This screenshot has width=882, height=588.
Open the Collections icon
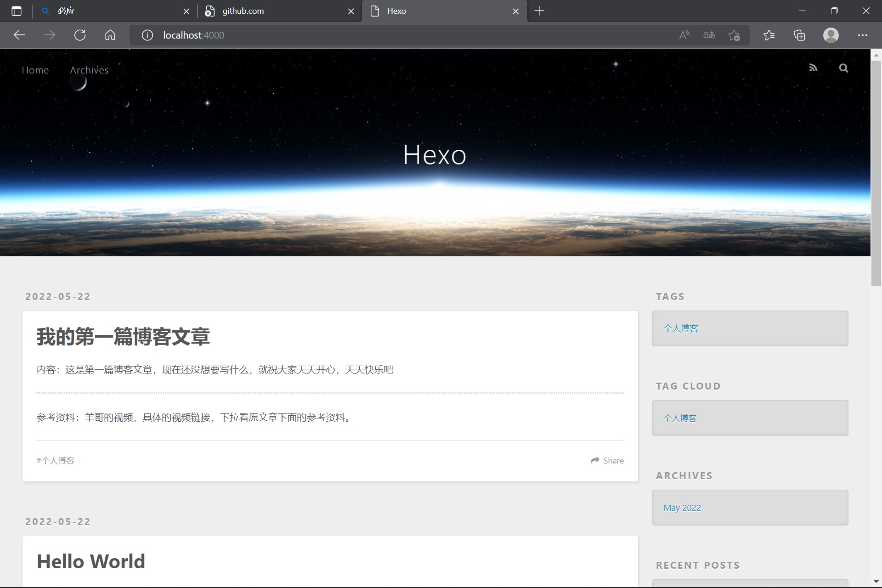[799, 35]
